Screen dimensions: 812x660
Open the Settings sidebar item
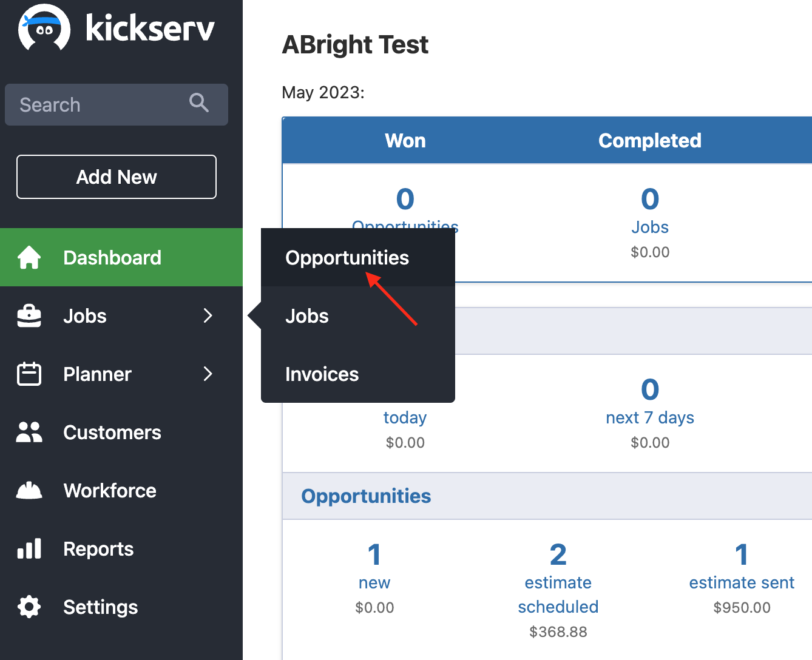[121, 607]
